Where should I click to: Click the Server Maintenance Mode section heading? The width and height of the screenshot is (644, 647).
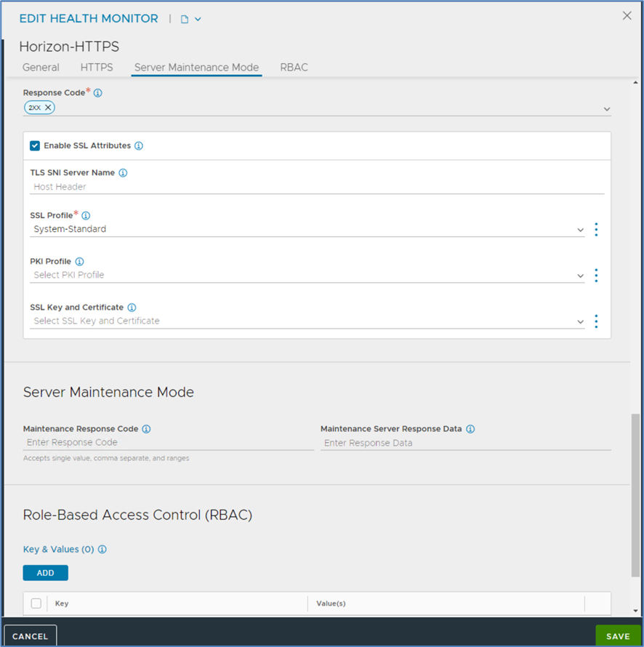108,392
